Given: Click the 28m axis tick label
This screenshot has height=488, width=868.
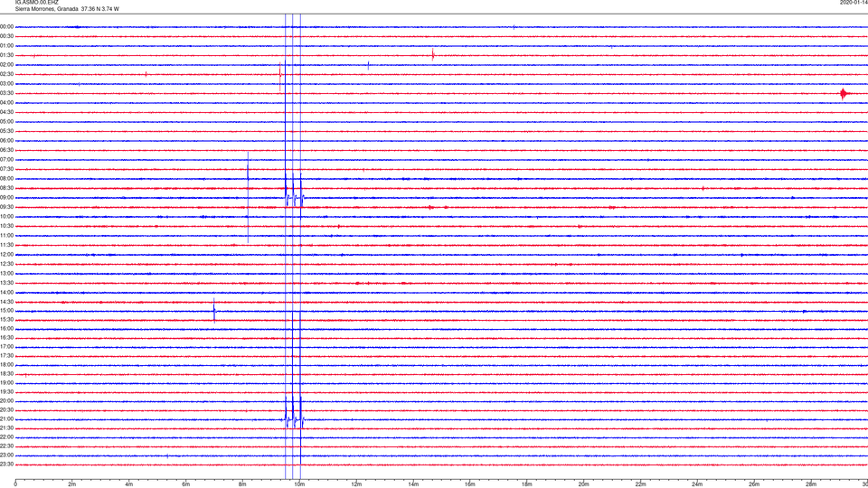Looking at the screenshot, I should [x=811, y=484].
